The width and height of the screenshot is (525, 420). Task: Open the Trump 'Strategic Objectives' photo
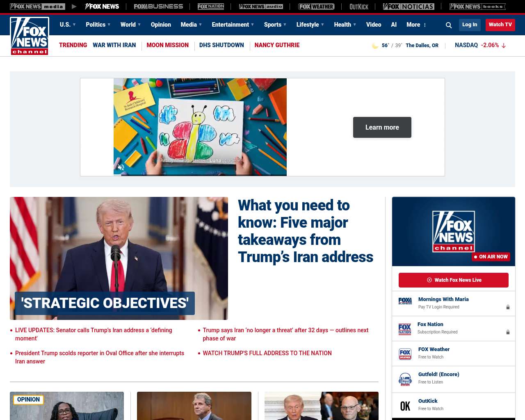[119, 258]
